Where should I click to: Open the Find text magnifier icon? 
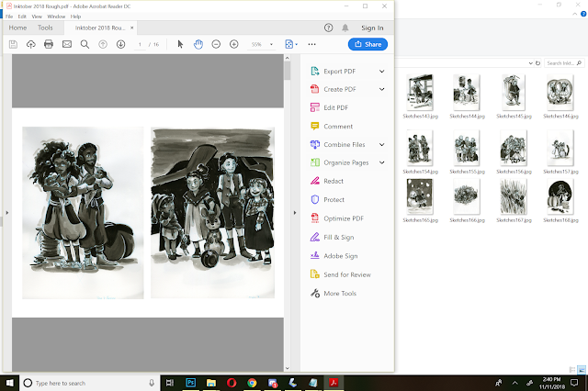point(85,44)
